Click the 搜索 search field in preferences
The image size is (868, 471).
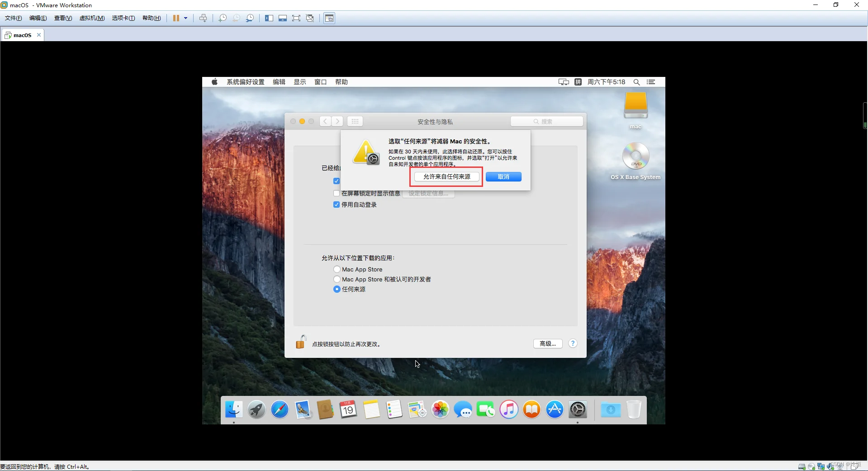(547, 121)
